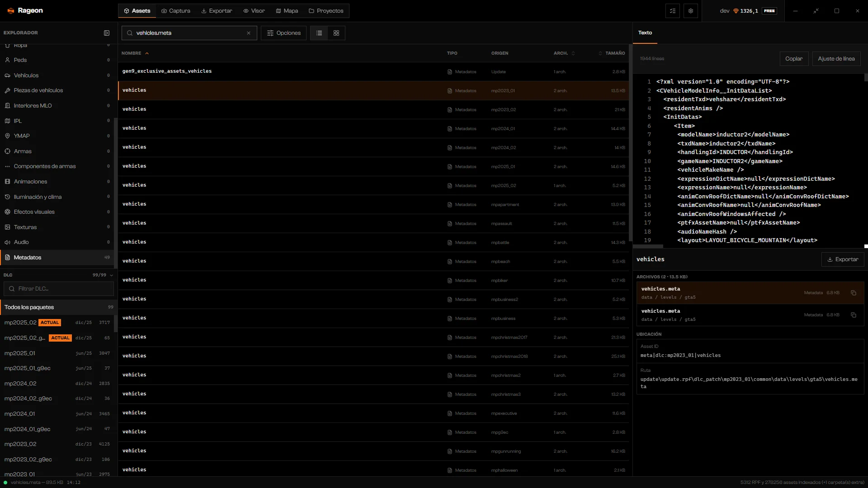Open the task checklist icon in top bar

coord(673,11)
